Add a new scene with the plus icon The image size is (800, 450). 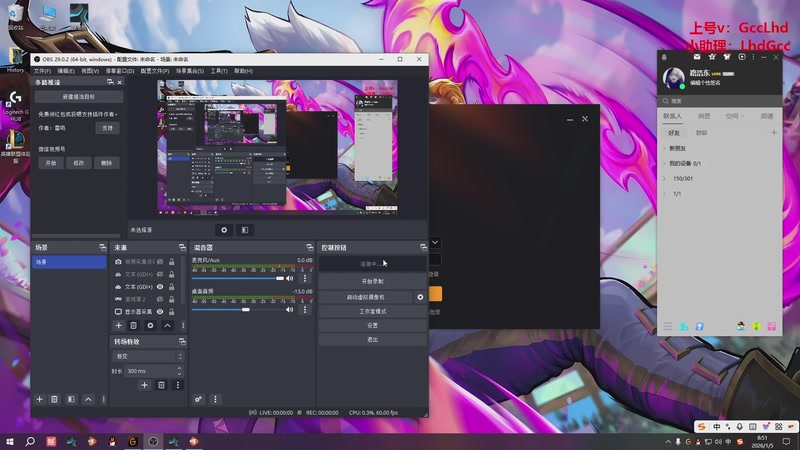[x=39, y=399]
